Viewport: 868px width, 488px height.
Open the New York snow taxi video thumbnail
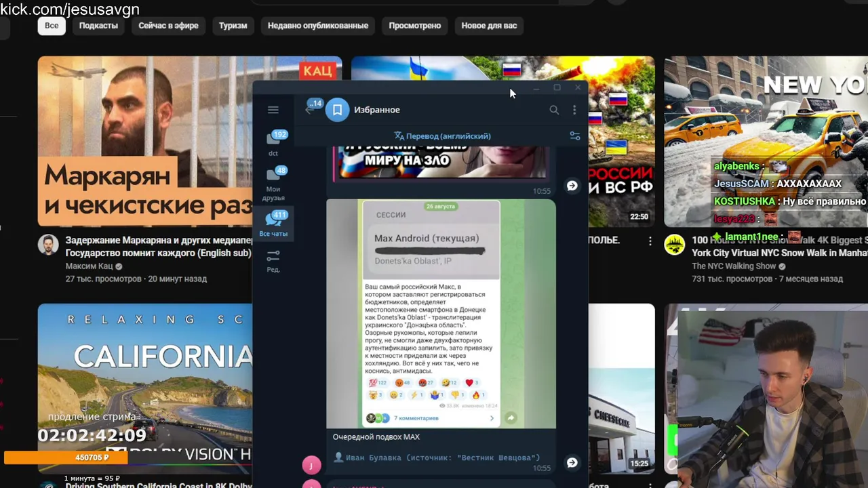(766, 142)
